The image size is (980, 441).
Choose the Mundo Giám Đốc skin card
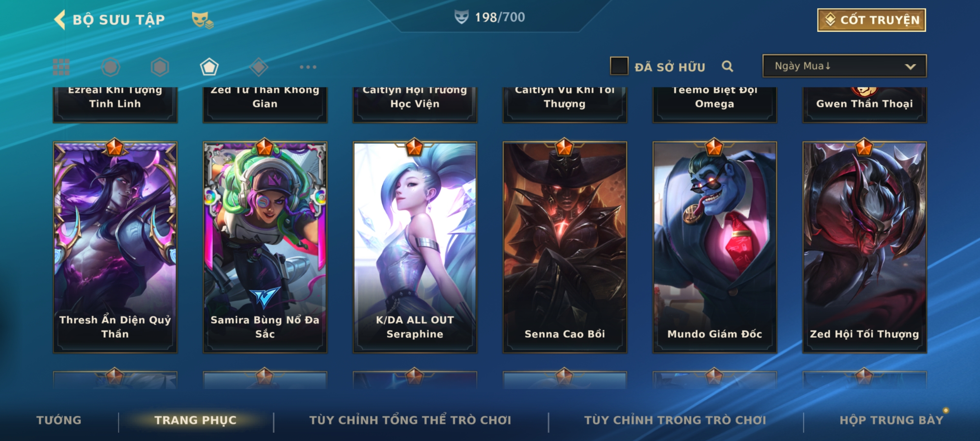715,247
